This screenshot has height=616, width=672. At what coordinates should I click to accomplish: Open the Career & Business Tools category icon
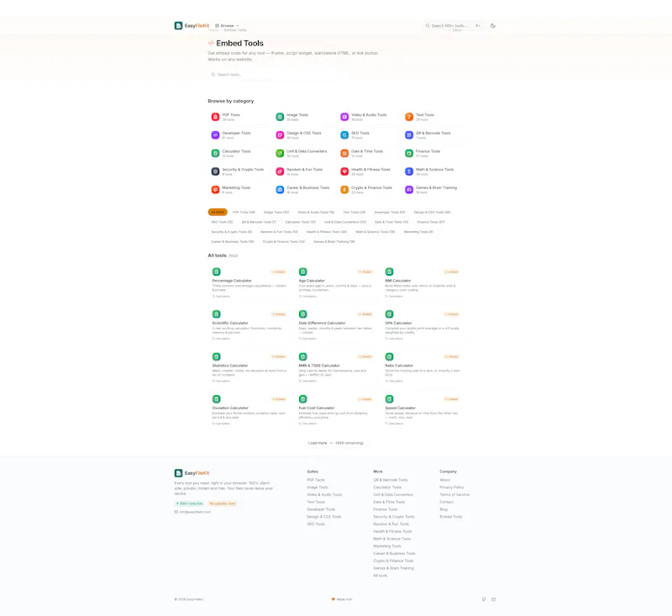pyautogui.click(x=280, y=189)
